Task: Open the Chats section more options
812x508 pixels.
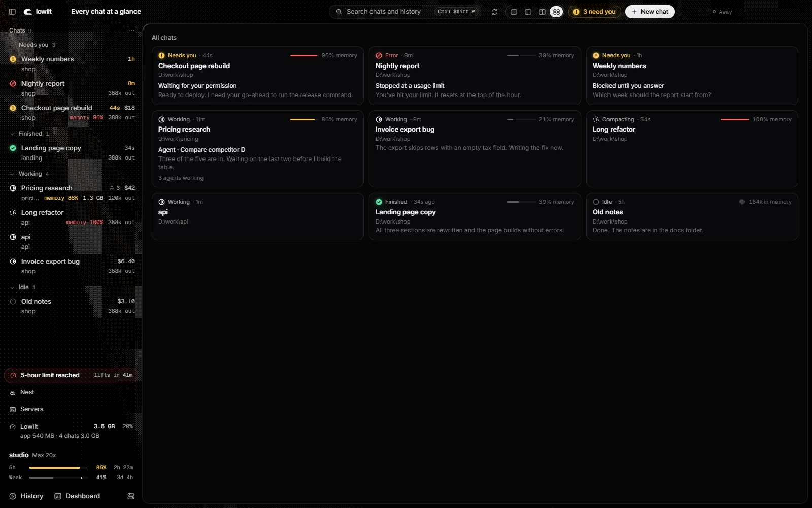Action: pos(132,30)
